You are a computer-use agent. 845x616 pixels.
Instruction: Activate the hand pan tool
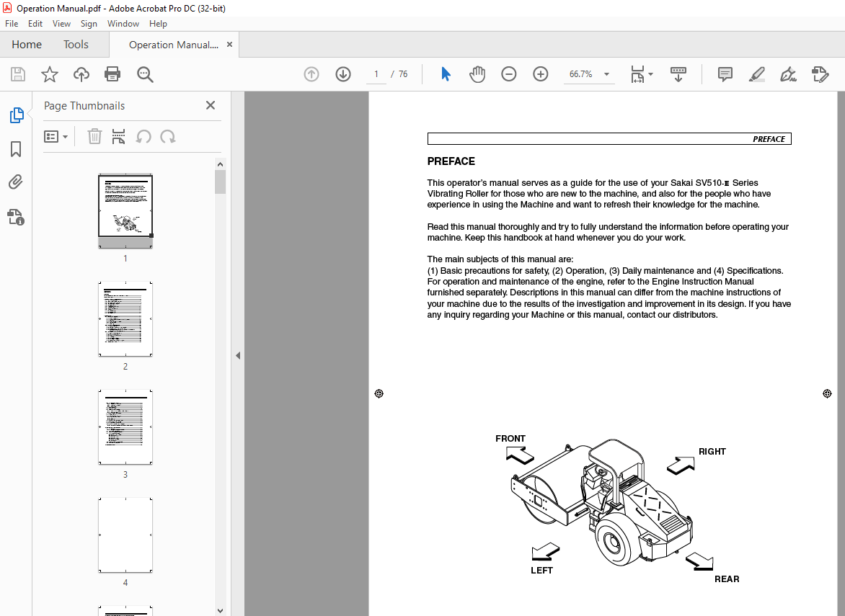[477, 74]
